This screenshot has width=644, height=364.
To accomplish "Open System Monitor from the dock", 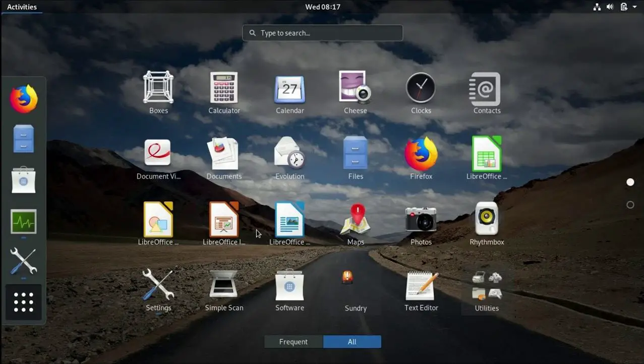I will [24, 221].
